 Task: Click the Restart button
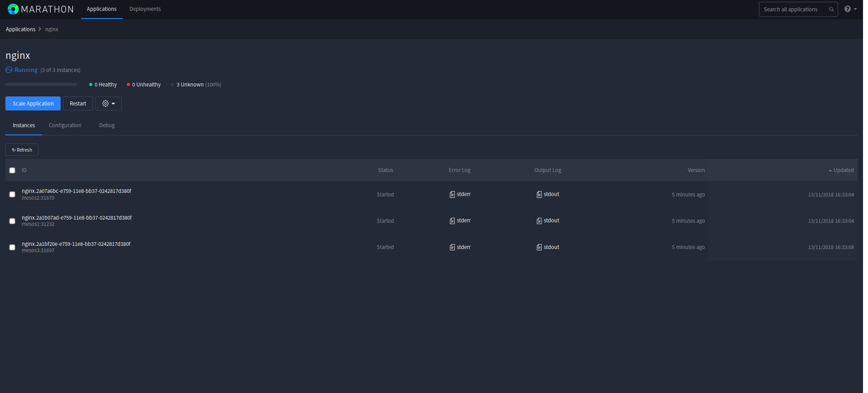point(78,104)
